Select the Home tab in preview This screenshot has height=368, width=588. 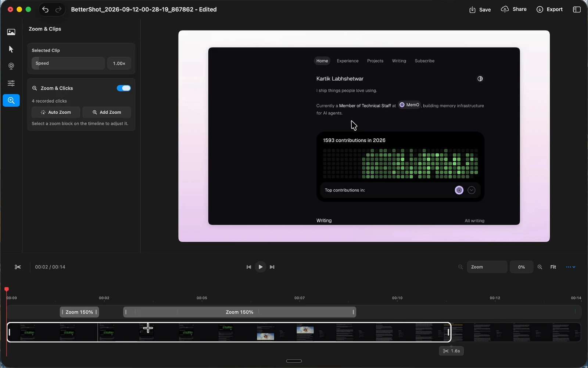322,61
